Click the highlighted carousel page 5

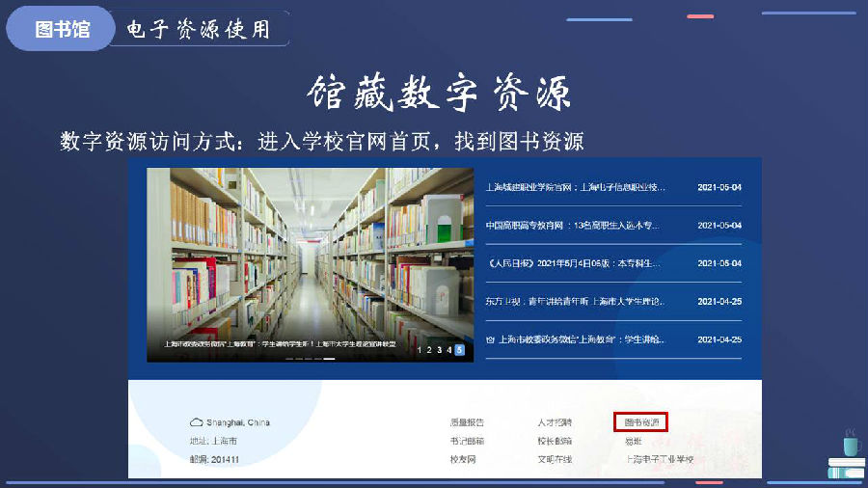460,350
